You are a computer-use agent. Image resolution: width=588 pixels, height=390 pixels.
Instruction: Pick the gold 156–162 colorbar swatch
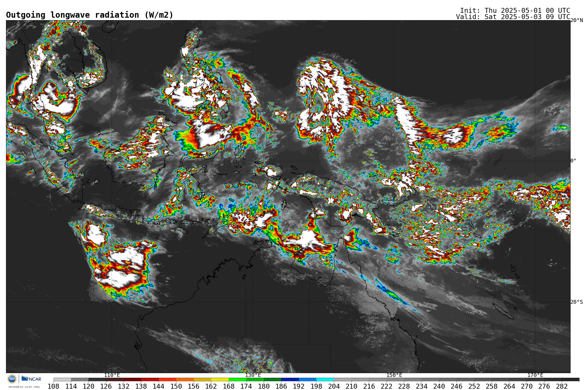[x=203, y=380]
